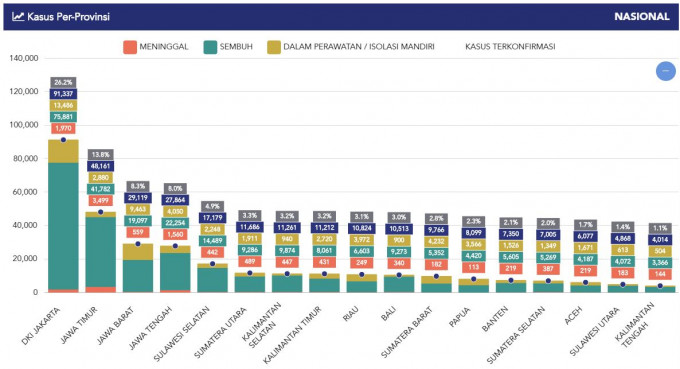Viewport: 680px width, 369px height.
Task: Click the Sulawesi Selatan 17,179 label
Action: point(212,218)
